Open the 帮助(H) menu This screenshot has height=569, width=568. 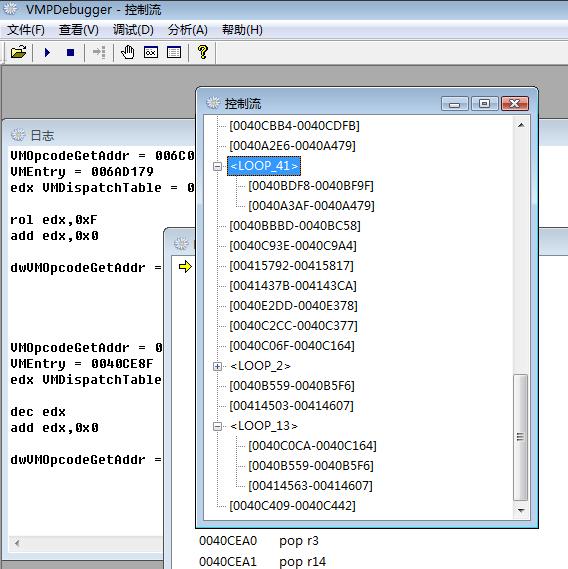coord(242,30)
